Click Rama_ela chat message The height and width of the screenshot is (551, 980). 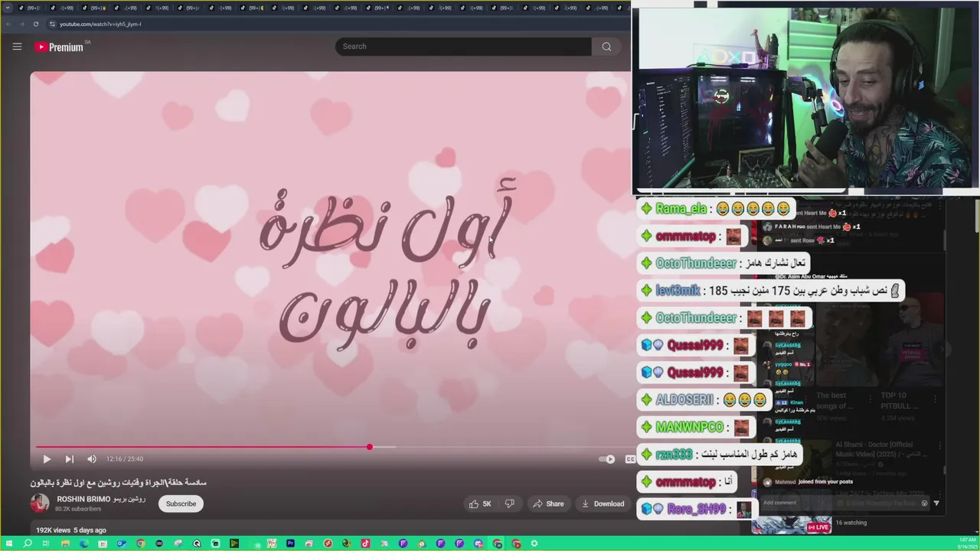coord(715,208)
